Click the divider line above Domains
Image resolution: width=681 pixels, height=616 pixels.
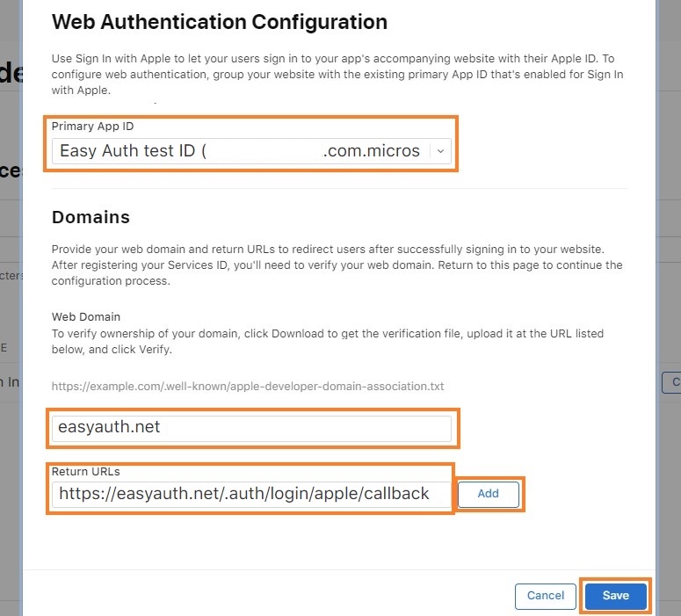tap(339, 188)
